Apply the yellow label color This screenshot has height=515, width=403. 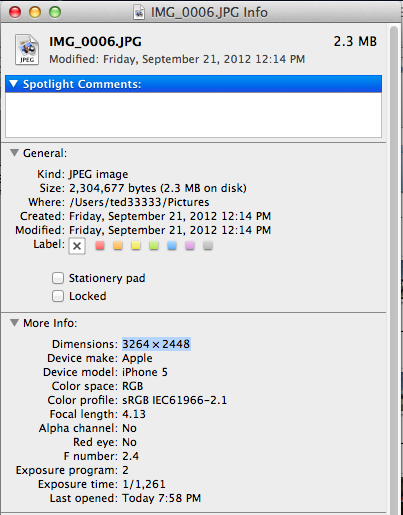[x=136, y=246]
